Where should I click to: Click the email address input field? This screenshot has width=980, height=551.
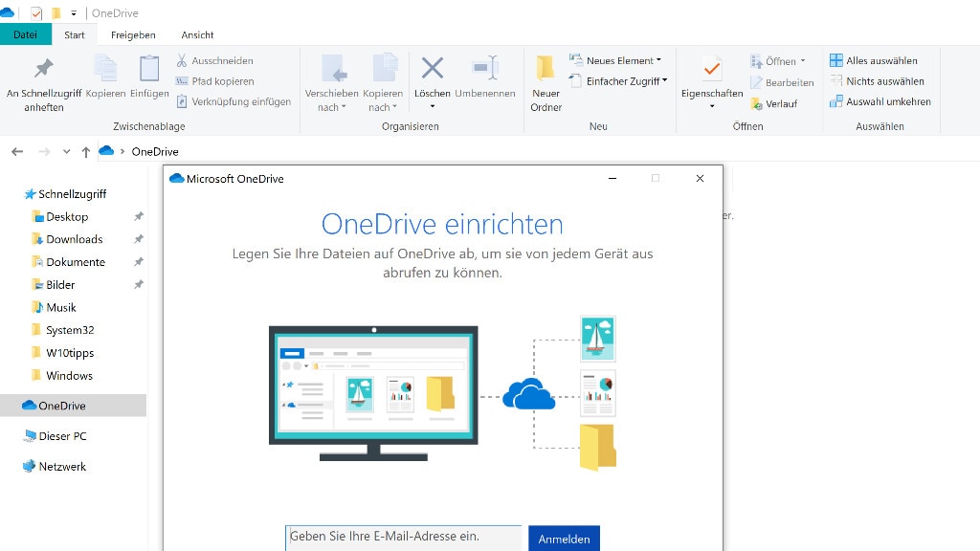(402, 538)
